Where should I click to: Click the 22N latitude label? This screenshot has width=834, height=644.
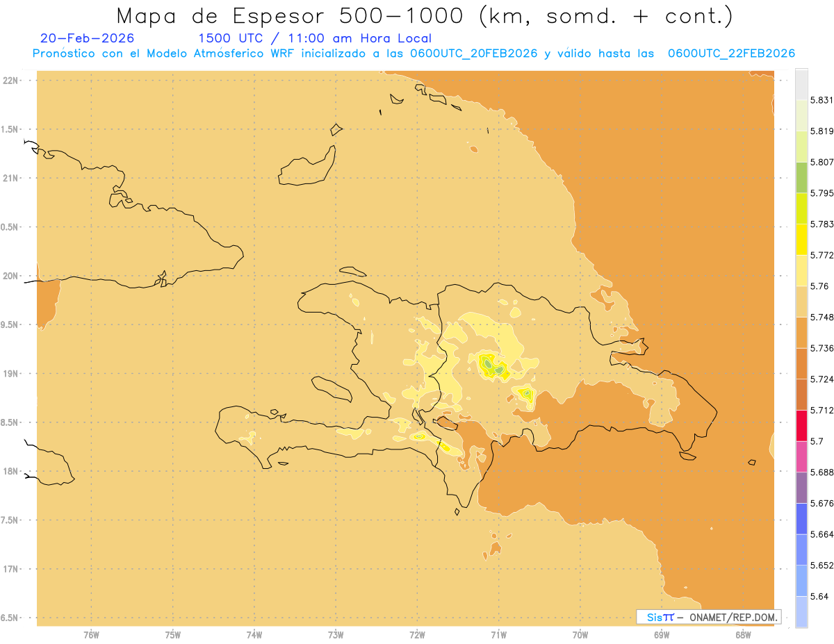coord(10,81)
